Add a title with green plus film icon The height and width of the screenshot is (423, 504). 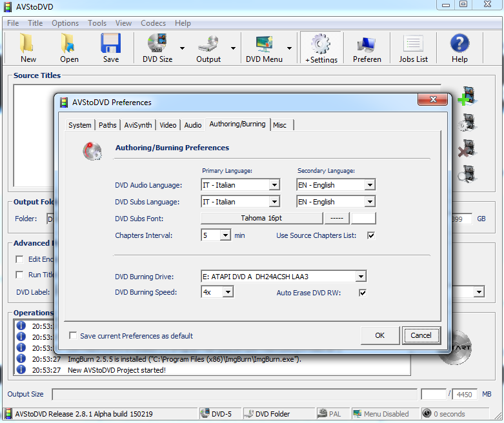pos(467,95)
